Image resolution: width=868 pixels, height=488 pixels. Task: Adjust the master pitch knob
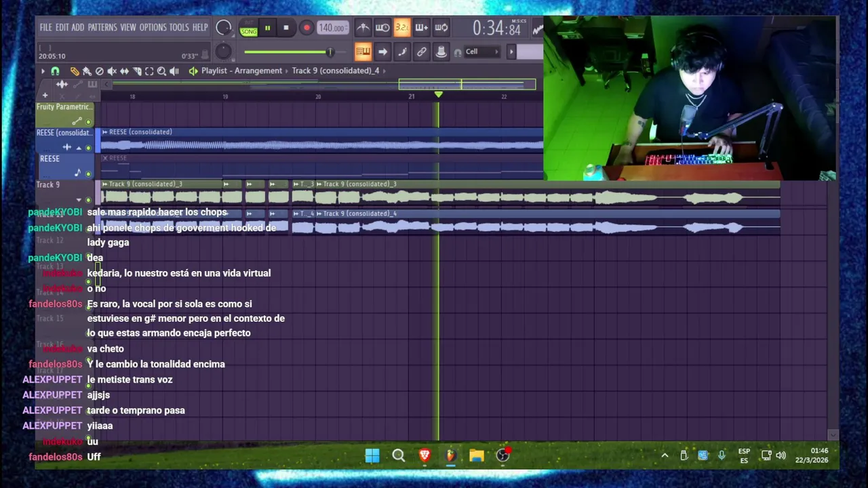(x=223, y=52)
